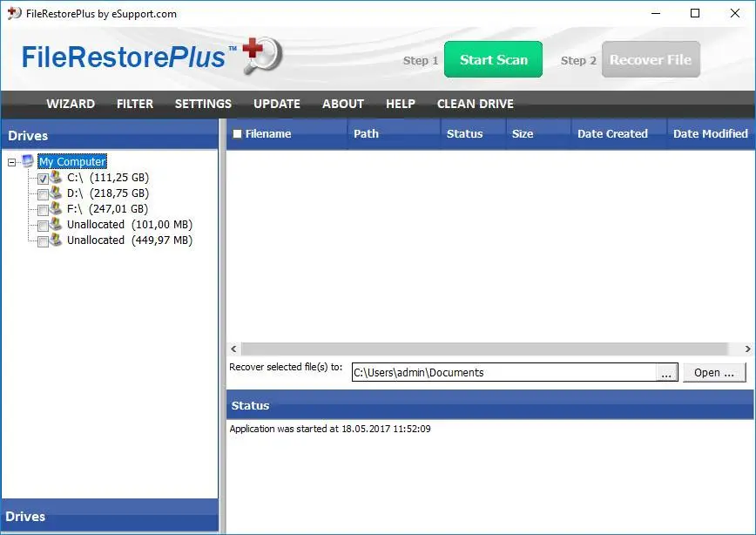Click the 'Application was started' status message
Viewport: 756px width, 535px height.
click(330, 429)
